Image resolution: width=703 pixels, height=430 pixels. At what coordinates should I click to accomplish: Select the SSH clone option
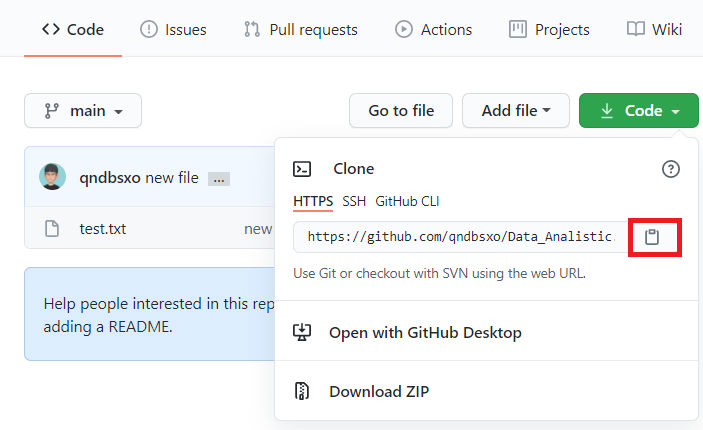354,201
